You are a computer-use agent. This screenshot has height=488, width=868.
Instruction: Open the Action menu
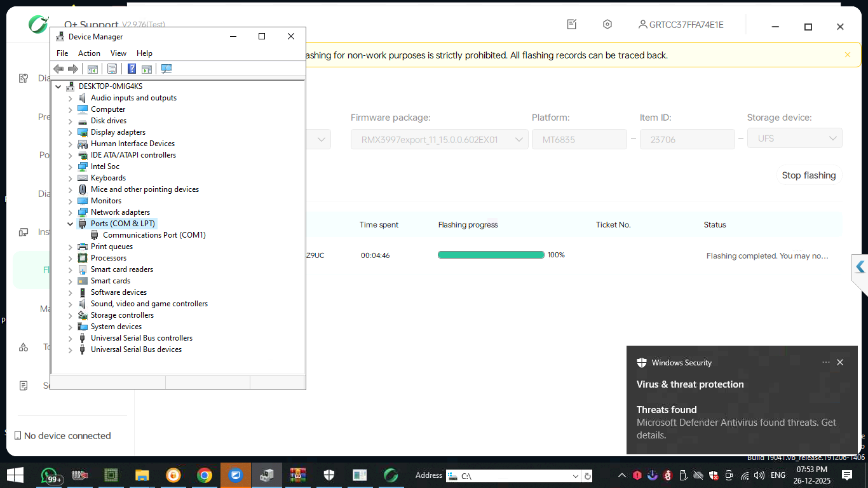(89, 53)
